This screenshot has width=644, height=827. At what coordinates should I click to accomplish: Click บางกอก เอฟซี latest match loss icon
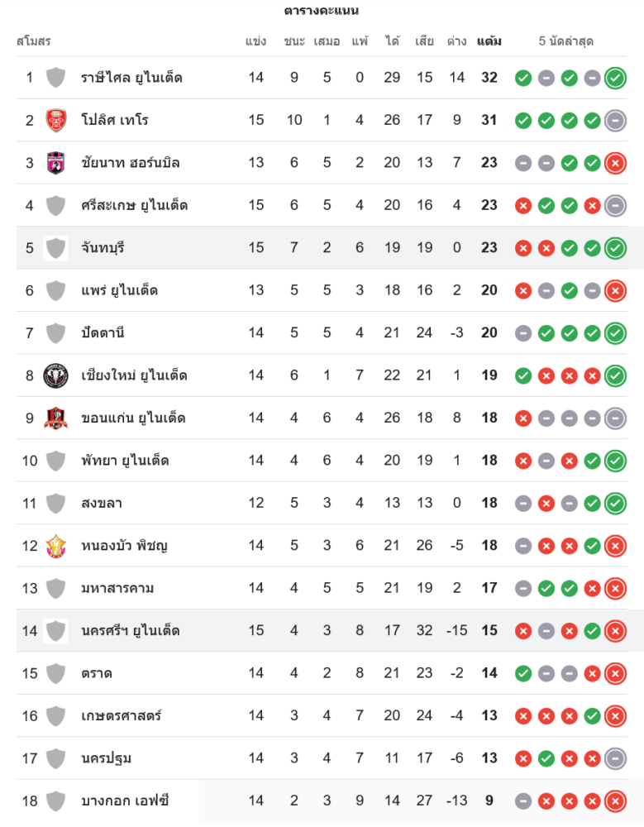615,801
